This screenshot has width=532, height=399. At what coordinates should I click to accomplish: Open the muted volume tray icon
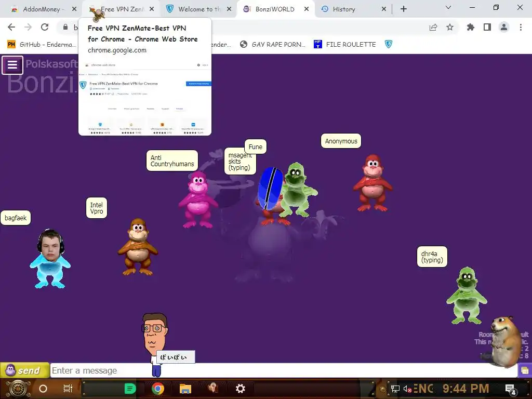coord(407,389)
